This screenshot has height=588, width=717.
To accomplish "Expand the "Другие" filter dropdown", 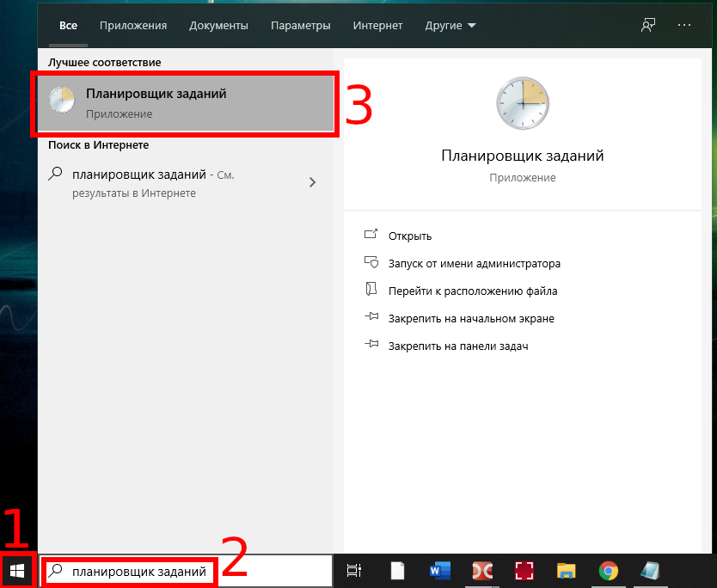I will pyautogui.click(x=450, y=26).
